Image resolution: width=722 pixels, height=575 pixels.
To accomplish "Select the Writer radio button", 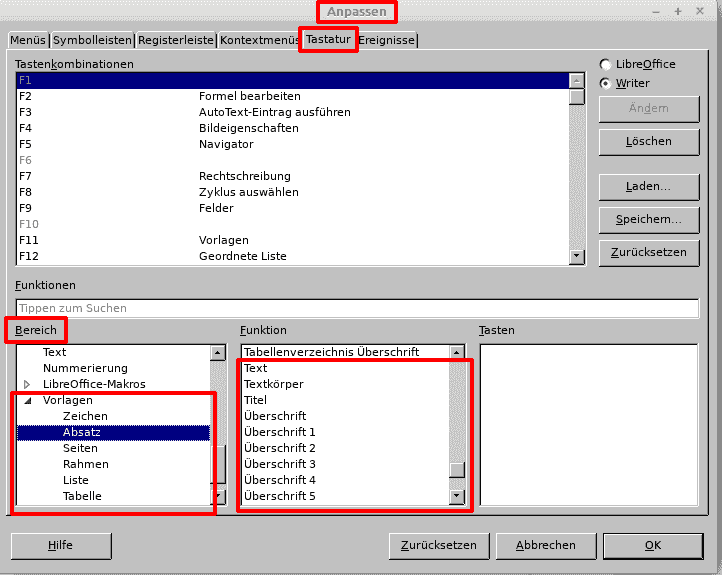I will [x=606, y=84].
